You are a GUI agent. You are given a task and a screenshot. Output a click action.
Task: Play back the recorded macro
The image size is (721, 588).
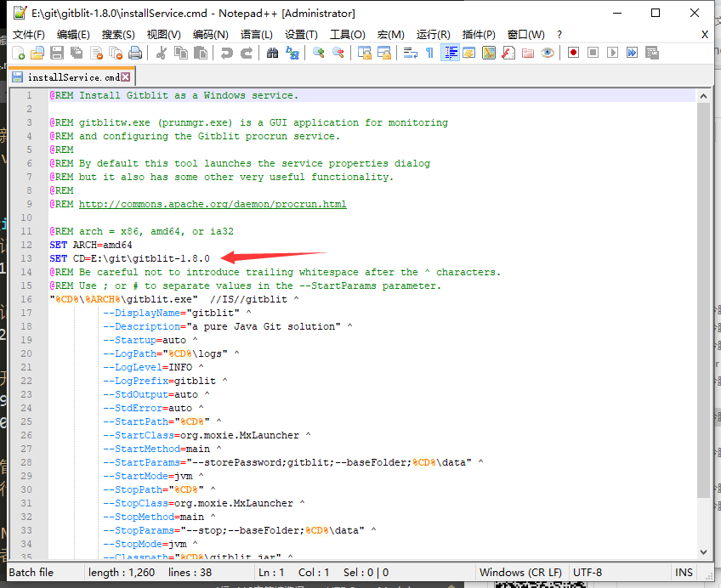612,53
